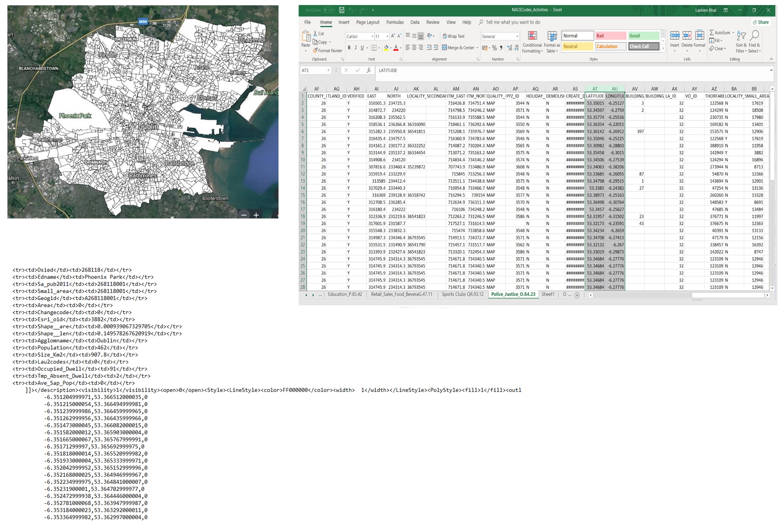The height and width of the screenshot is (532, 782).
Task: Click the Increase Indent icon
Action: click(436, 47)
